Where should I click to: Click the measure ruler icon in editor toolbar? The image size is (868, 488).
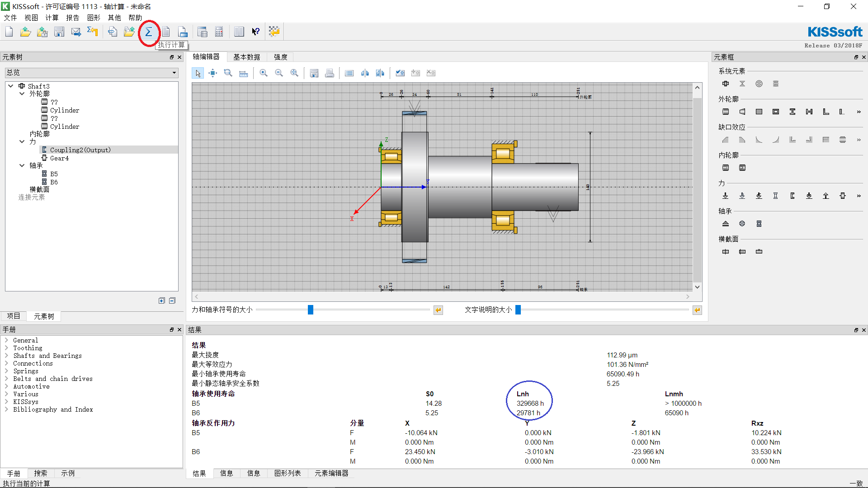coord(244,73)
